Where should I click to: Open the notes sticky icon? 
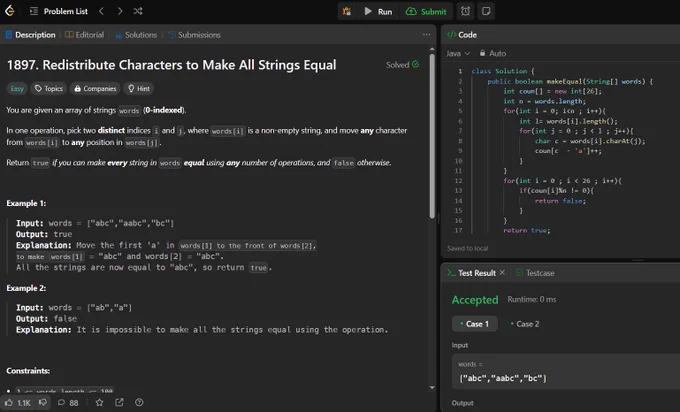[x=486, y=11]
